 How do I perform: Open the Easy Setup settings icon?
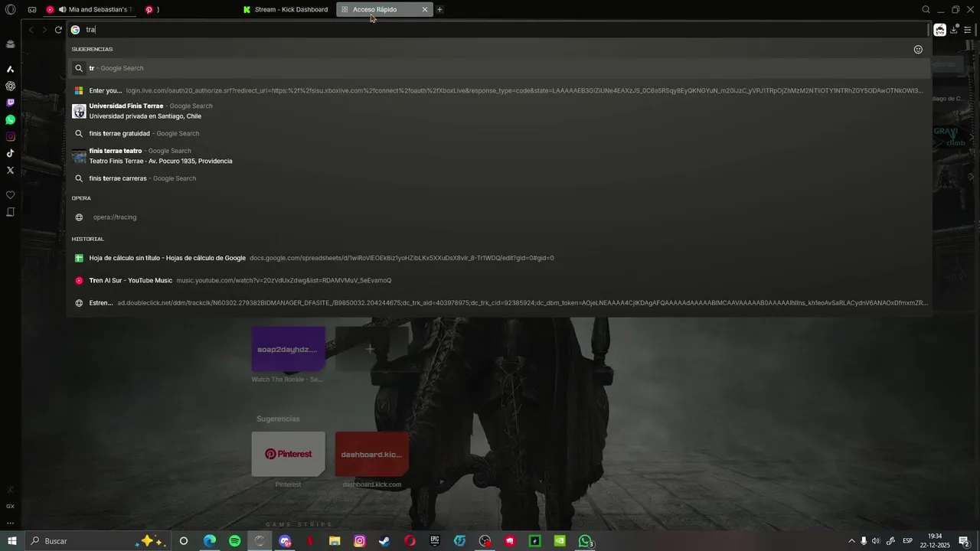pos(968,30)
